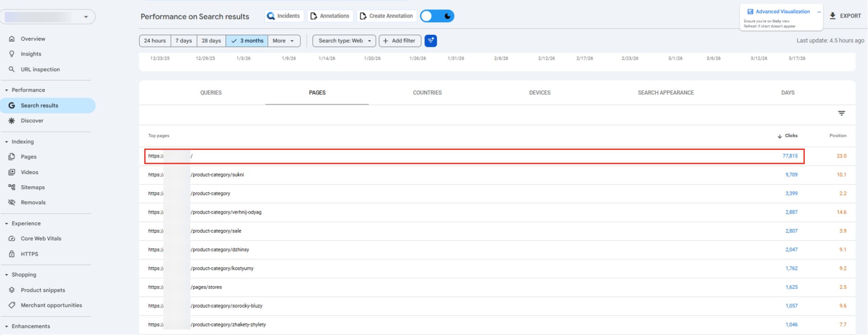Open the /product-category/zhakety-zhylety row
This screenshot has width=868, height=336.
[497, 325]
